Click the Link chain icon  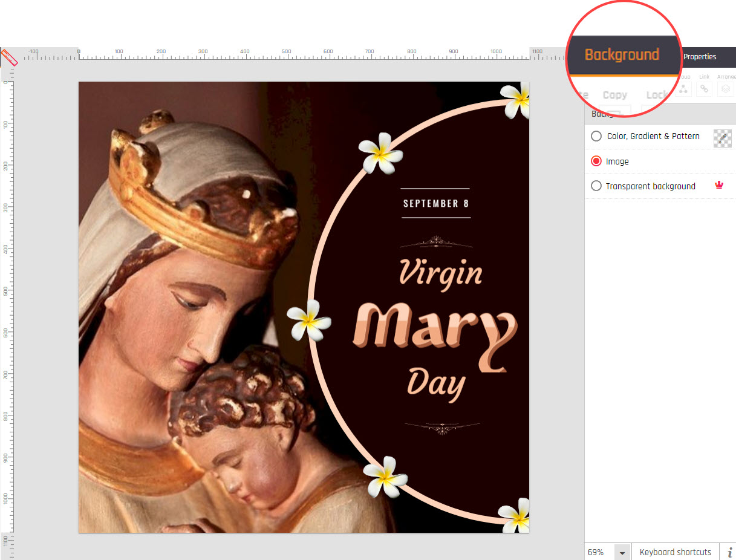[704, 89]
